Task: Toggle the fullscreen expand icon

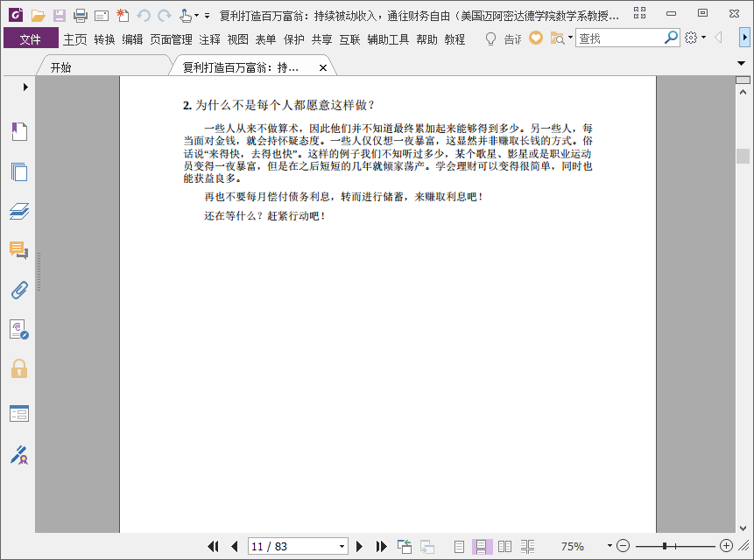Action: 639,13
